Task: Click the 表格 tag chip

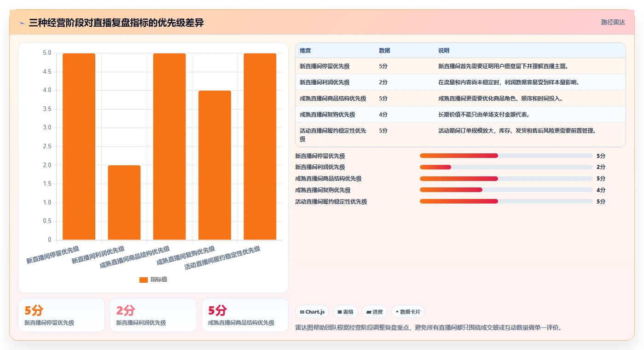Action: coord(345,312)
